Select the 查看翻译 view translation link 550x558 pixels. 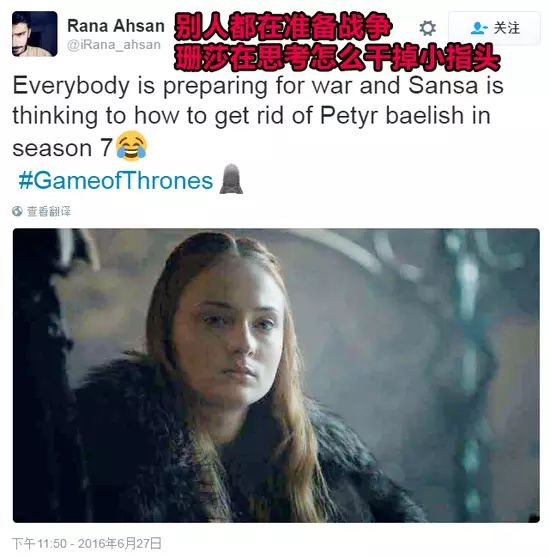click(49, 211)
